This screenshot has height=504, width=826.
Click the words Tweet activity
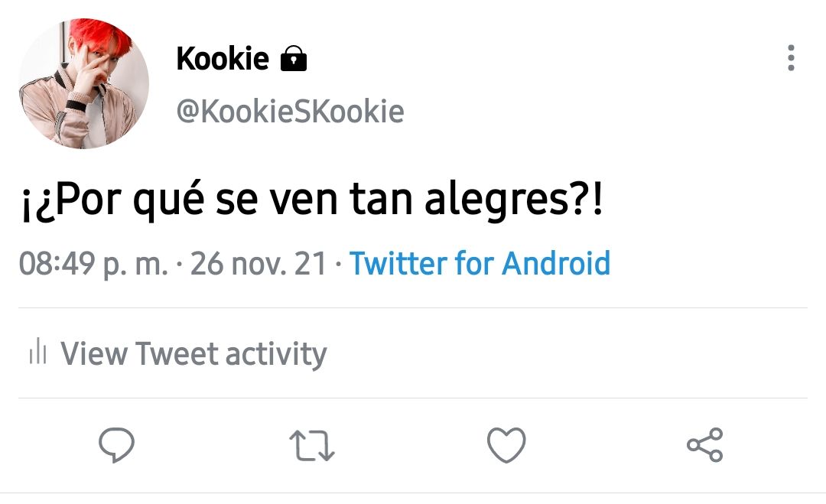(231, 353)
